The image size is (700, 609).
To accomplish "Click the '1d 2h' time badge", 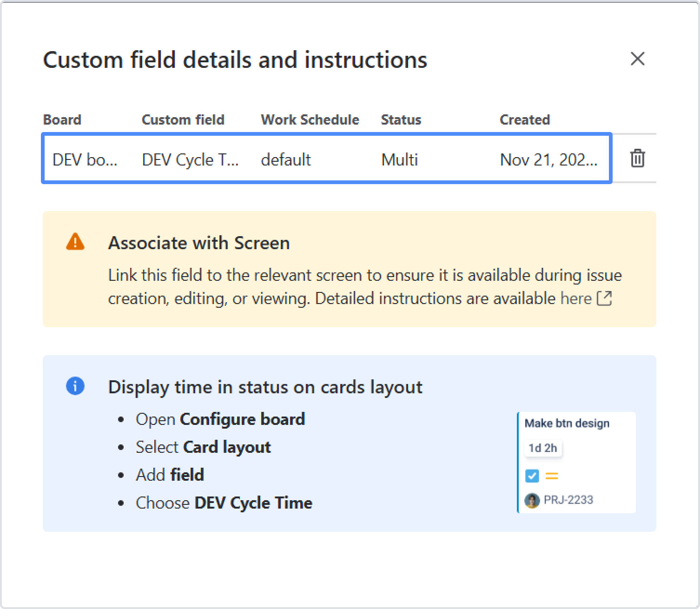I will pos(543,448).
